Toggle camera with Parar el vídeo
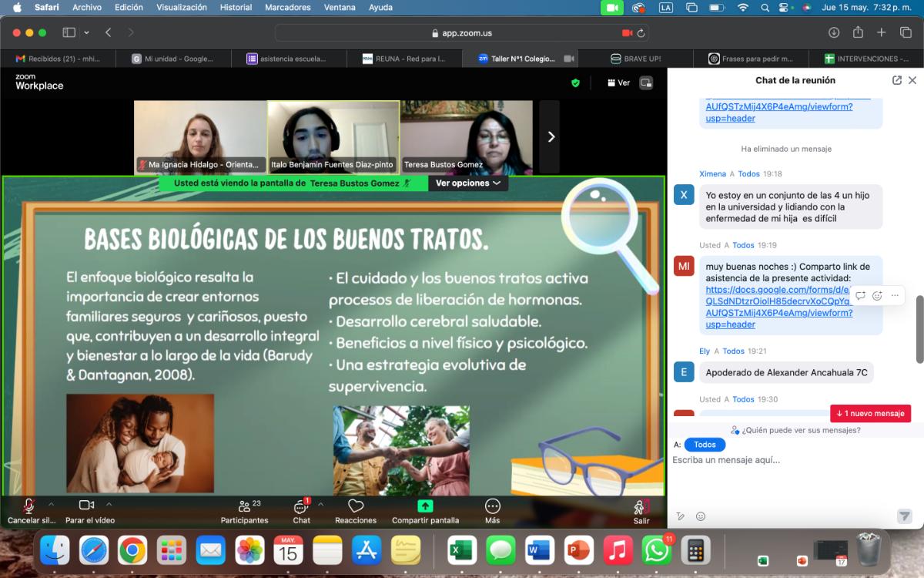924x578 pixels. coord(86,505)
